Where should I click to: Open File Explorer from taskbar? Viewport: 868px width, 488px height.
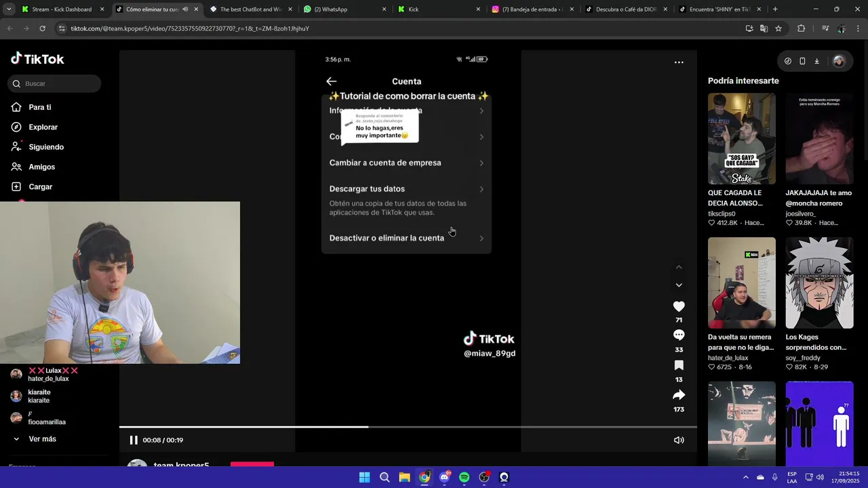click(404, 477)
